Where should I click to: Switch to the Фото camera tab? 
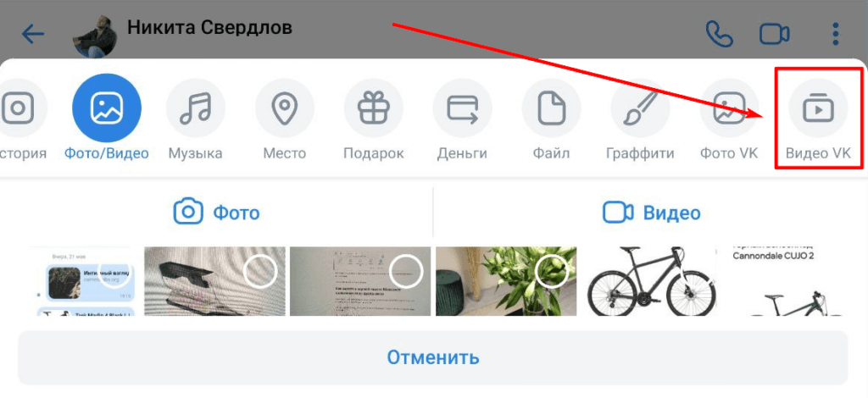(216, 213)
